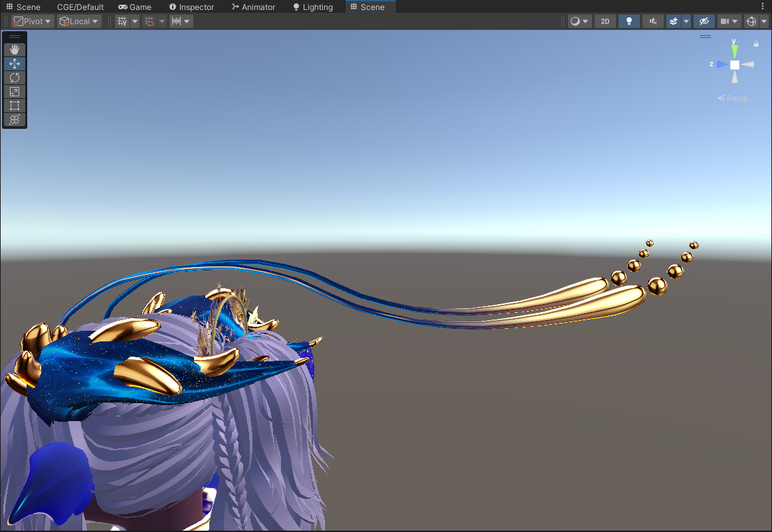772x532 pixels.
Task: Switch to the first Scene tab
Action: 23,7
